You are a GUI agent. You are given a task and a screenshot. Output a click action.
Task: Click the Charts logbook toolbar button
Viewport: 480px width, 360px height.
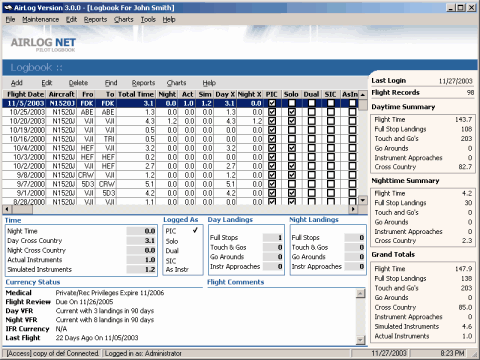(177, 83)
